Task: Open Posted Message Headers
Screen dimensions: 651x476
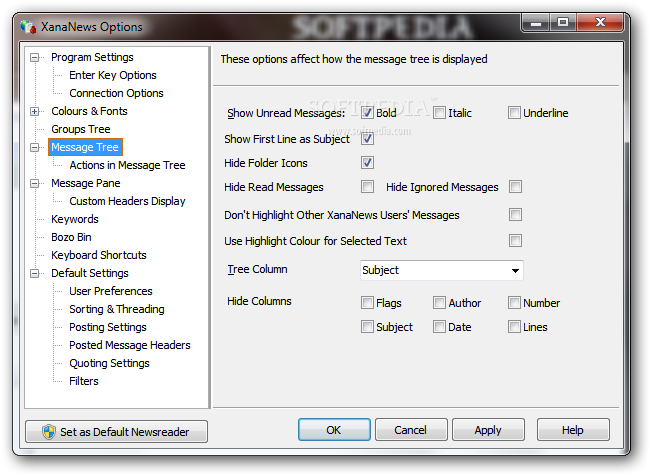Action: (130, 345)
